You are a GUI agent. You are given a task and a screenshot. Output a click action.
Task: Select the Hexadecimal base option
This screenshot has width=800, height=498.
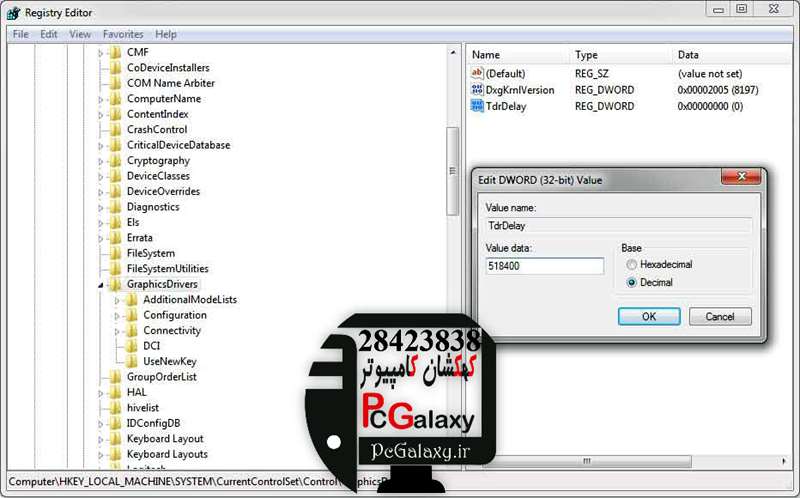pos(632,264)
